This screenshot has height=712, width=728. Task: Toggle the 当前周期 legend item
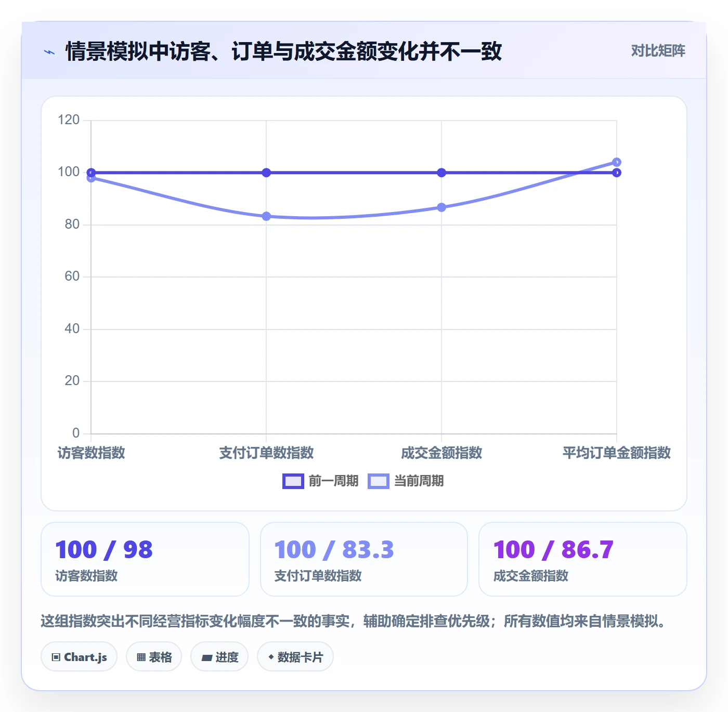coord(406,481)
